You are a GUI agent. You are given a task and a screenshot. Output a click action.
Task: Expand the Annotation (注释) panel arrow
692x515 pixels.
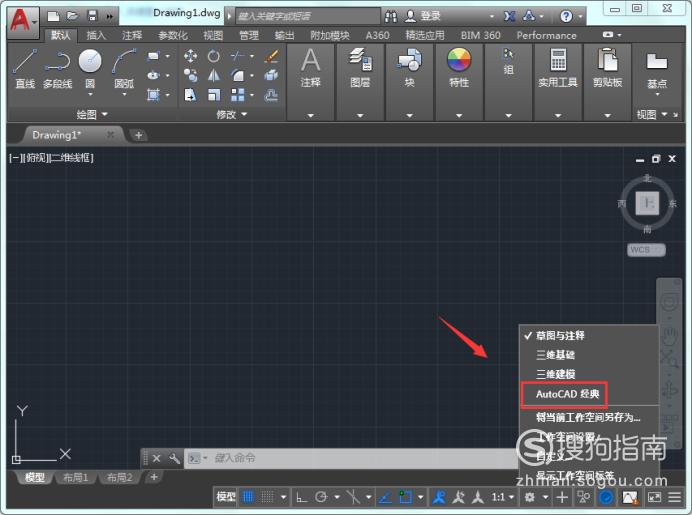pos(310,115)
